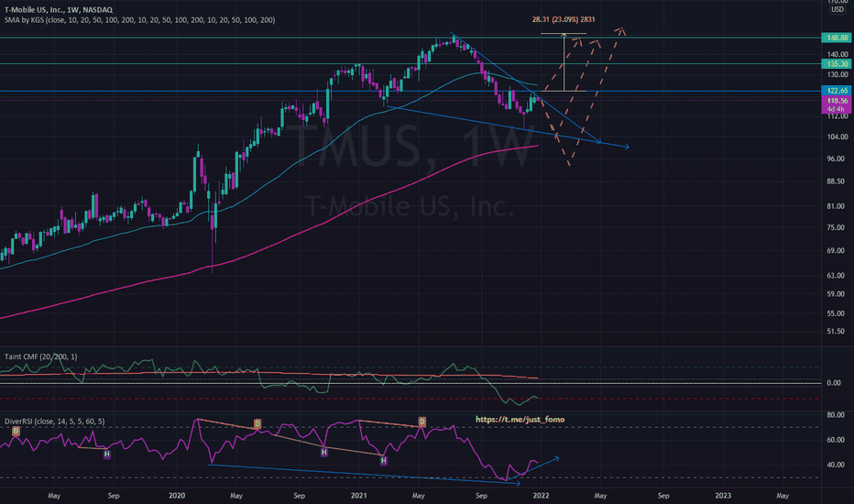Select the 122.65 blue price level label
This screenshot has width=854, height=504.
click(x=837, y=91)
